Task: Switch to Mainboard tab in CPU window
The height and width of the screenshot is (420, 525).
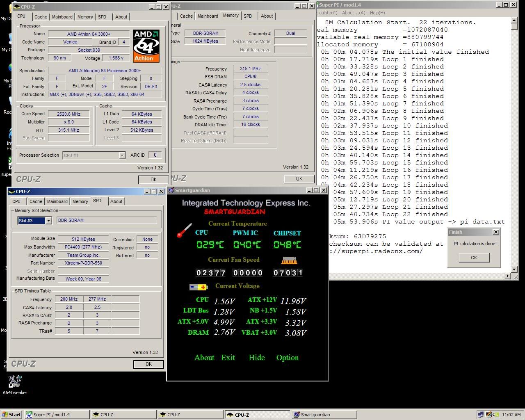Action: pos(62,17)
